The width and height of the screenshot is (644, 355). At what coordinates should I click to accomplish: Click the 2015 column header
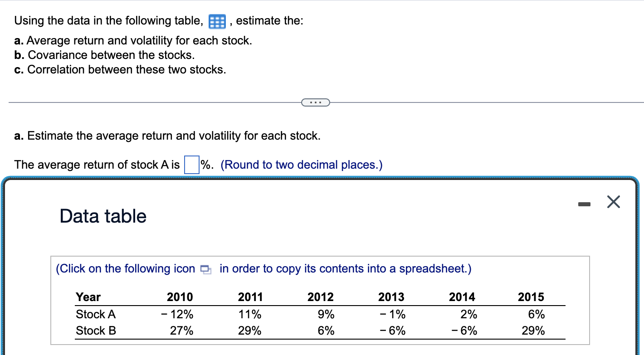click(x=531, y=297)
